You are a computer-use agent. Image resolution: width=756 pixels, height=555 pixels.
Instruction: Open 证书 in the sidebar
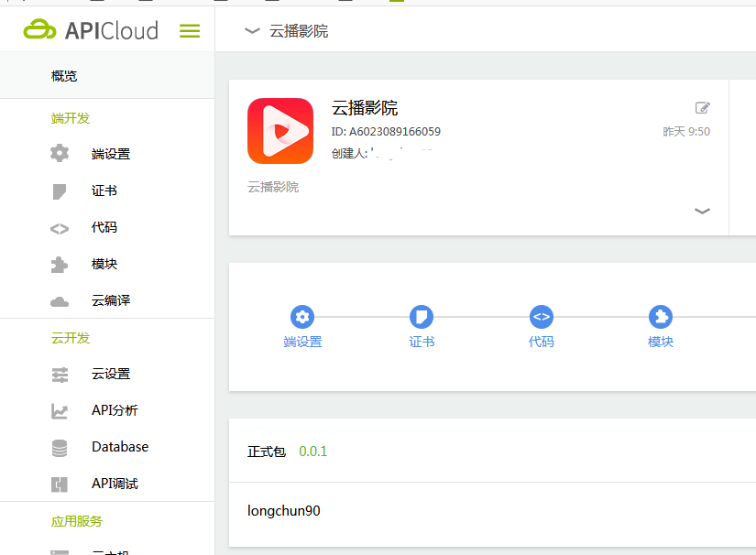click(104, 190)
